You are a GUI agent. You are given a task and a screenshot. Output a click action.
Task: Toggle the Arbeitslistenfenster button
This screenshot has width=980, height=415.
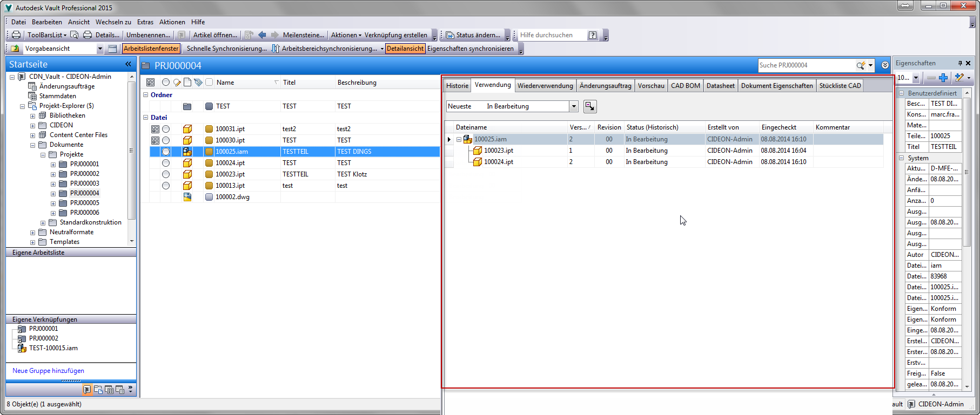pyautogui.click(x=151, y=49)
